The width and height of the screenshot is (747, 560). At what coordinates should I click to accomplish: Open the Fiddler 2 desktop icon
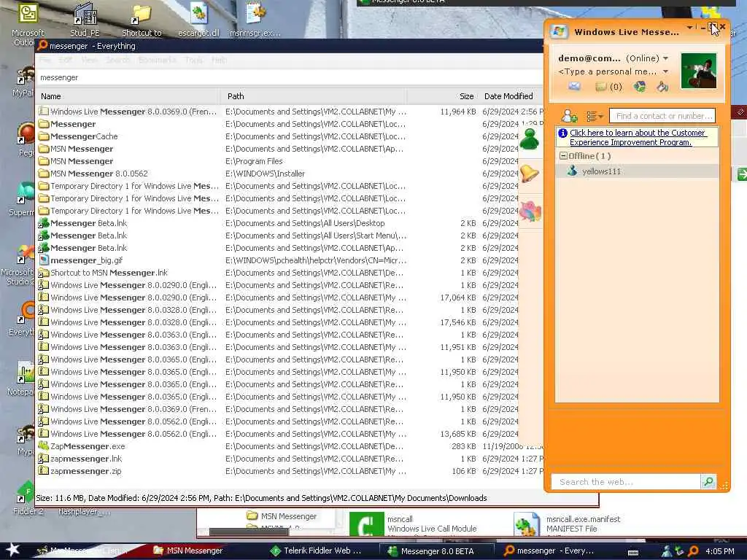tap(28, 499)
